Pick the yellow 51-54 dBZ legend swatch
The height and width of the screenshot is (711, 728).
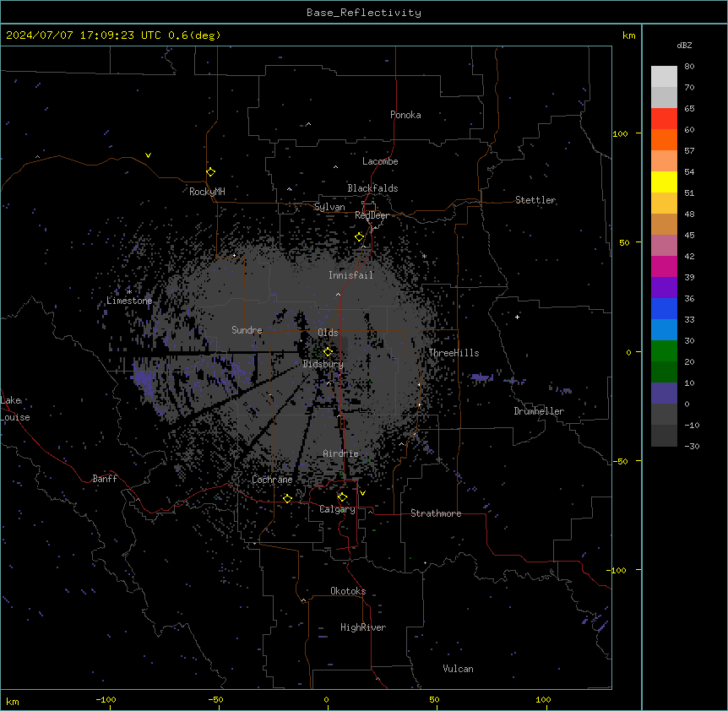[664, 182]
